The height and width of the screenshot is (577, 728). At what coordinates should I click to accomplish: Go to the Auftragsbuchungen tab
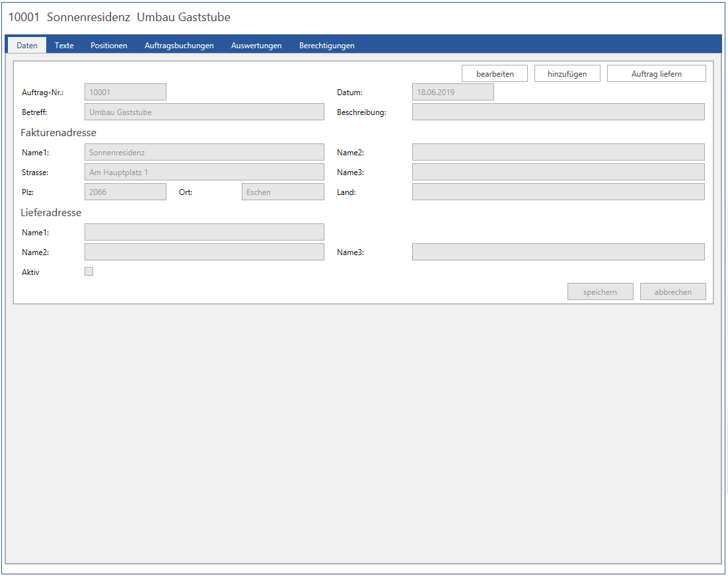coord(179,46)
